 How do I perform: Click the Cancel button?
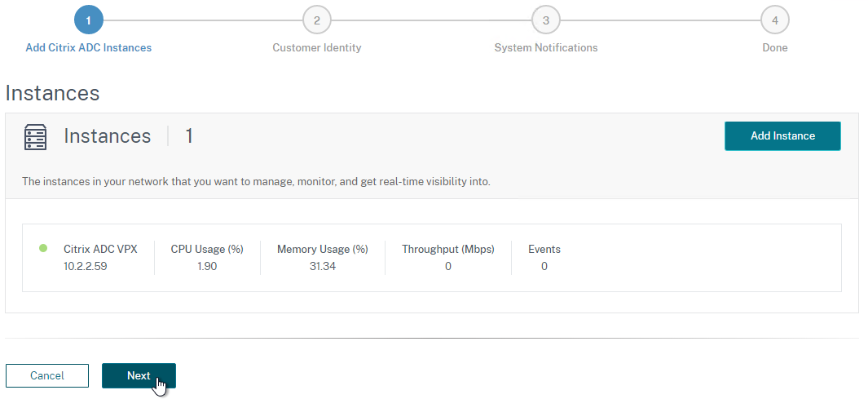pyautogui.click(x=47, y=375)
